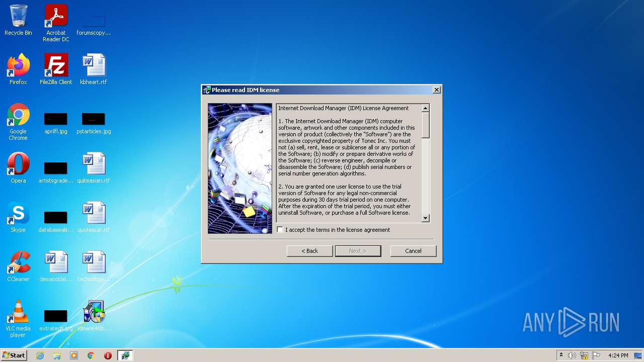This screenshot has height=362, width=644.
Task: Select the forumscopy desktop file
Action: [94, 23]
